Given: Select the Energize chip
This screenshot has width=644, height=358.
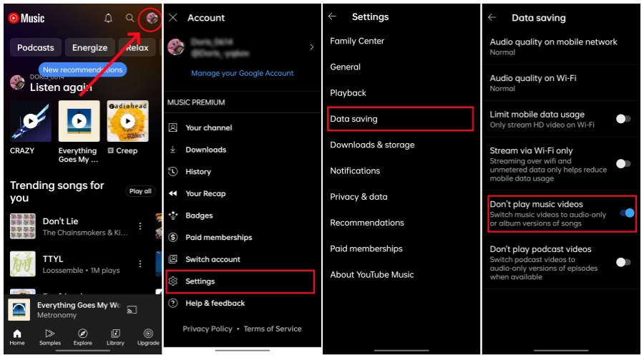Looking at the screenshot, I should pyautogui.click(x=89, y=48).
